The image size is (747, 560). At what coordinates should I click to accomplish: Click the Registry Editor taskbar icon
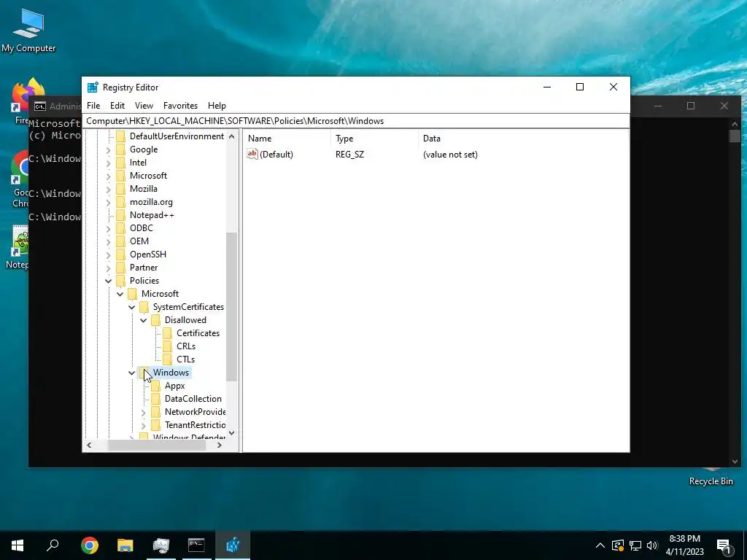pyautogui.click(x=233, y=545)
